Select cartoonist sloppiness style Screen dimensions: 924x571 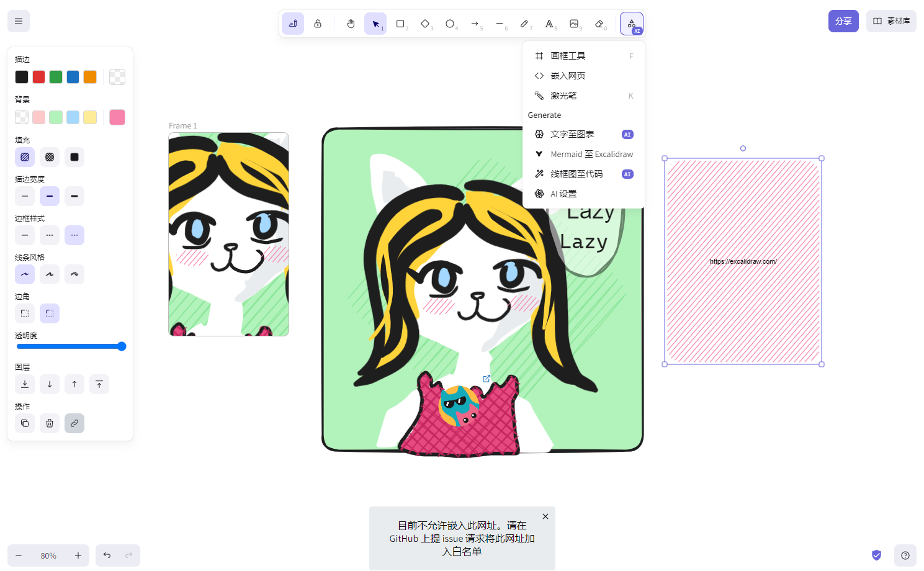[x=74, y=274]
